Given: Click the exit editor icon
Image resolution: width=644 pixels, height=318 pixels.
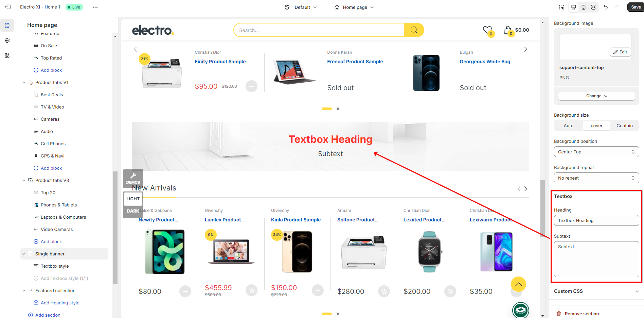Looking at the screenshot, I should 8,7.
